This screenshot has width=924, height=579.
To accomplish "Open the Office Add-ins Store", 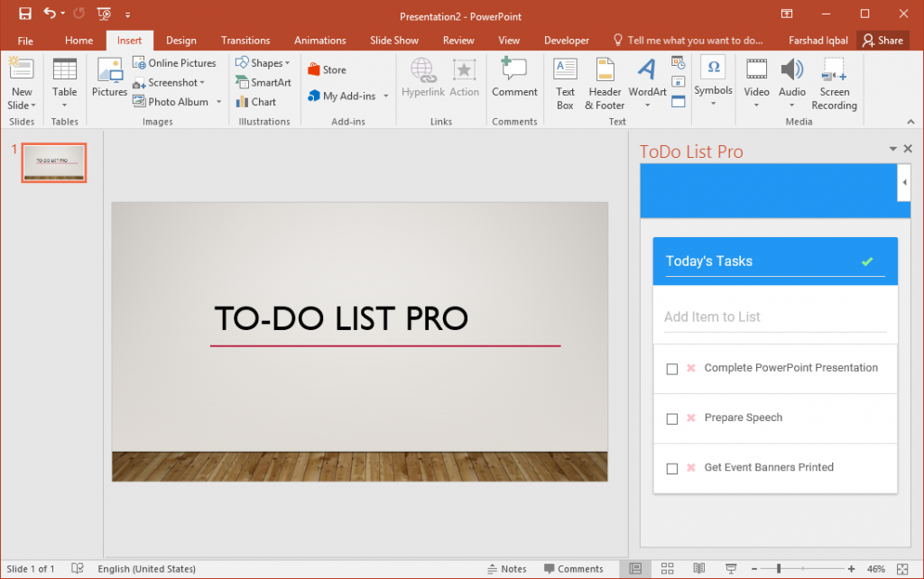I will [x=326, y=69].
